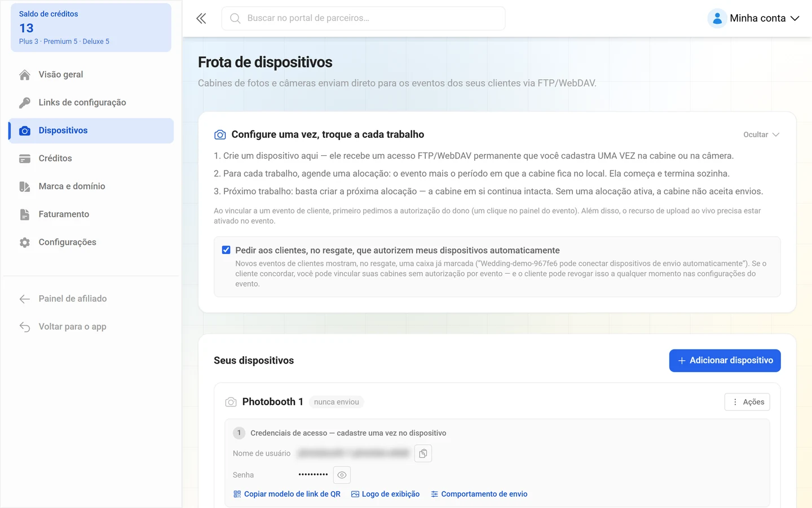812x508 pixels.
Task: Click the image icon before Logo de exibição
Action: click(355, 494)
